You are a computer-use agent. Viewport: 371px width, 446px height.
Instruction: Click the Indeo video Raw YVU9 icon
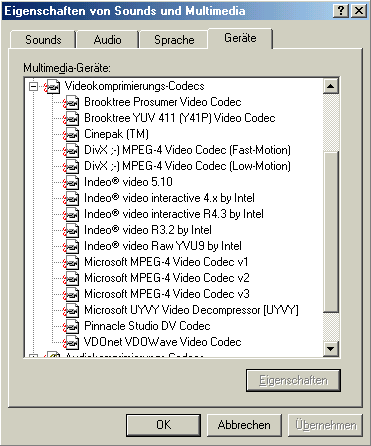point(71,246)
